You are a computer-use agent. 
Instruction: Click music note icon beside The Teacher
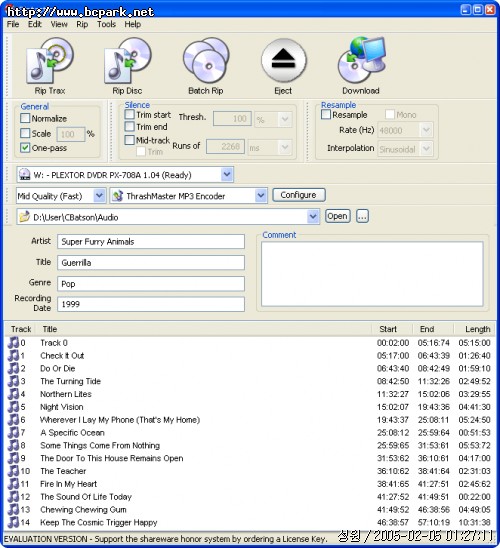13,471
